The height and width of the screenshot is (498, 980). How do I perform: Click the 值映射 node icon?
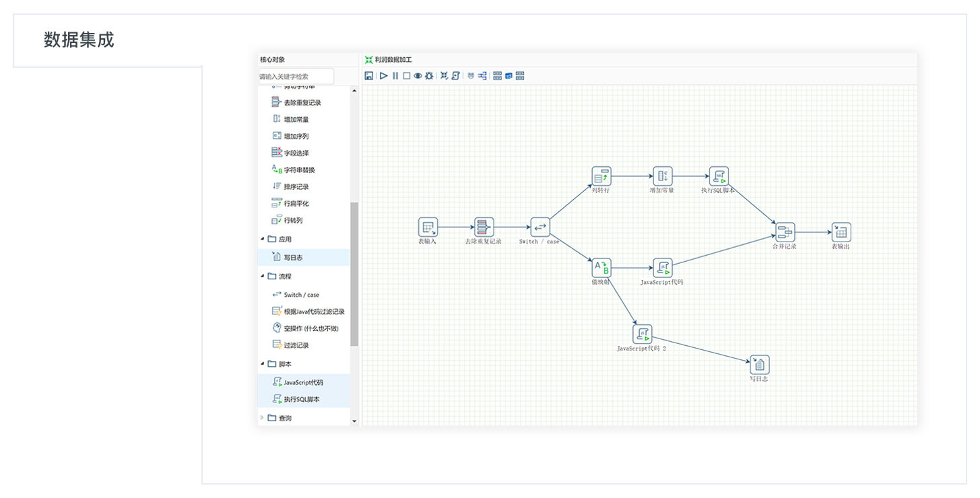click(x=601, y=268)
